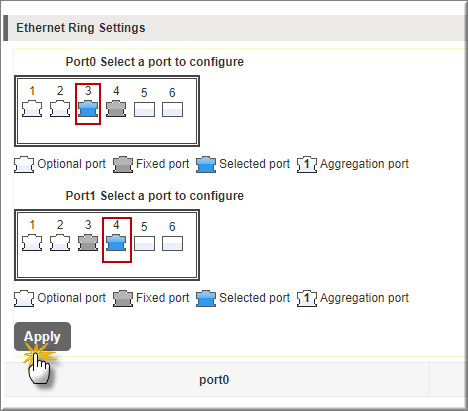This screenshot has width=468, height=411.
Task: Click Fixed port legend icon under Port0
Action: [123, 165]
